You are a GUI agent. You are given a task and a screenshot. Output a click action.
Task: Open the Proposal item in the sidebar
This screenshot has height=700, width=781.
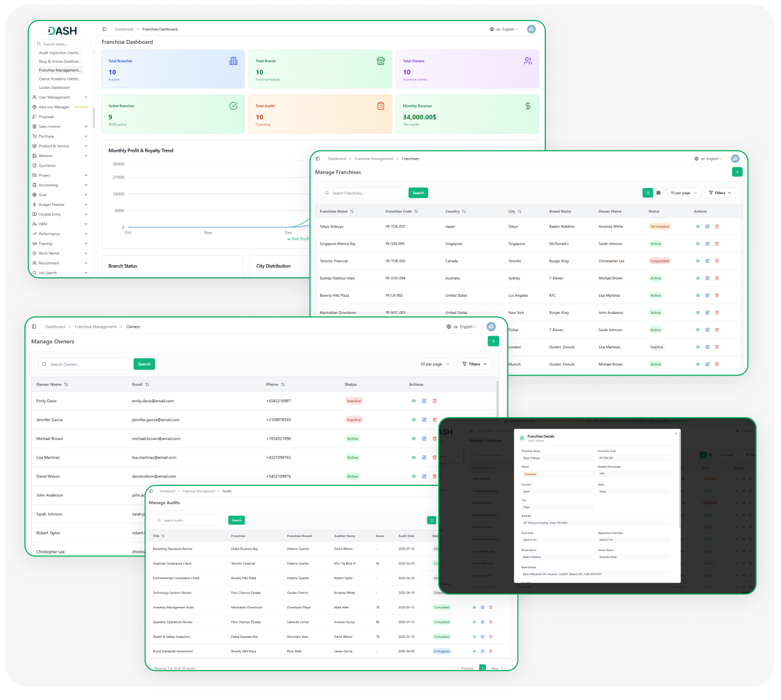point(46,116)
